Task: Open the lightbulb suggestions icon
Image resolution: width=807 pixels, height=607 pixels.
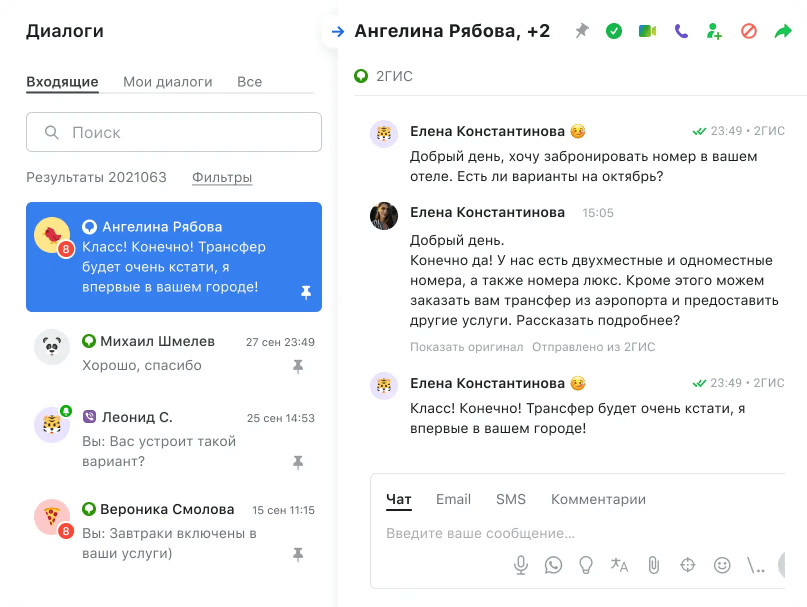Action: [x=586, y=565]
